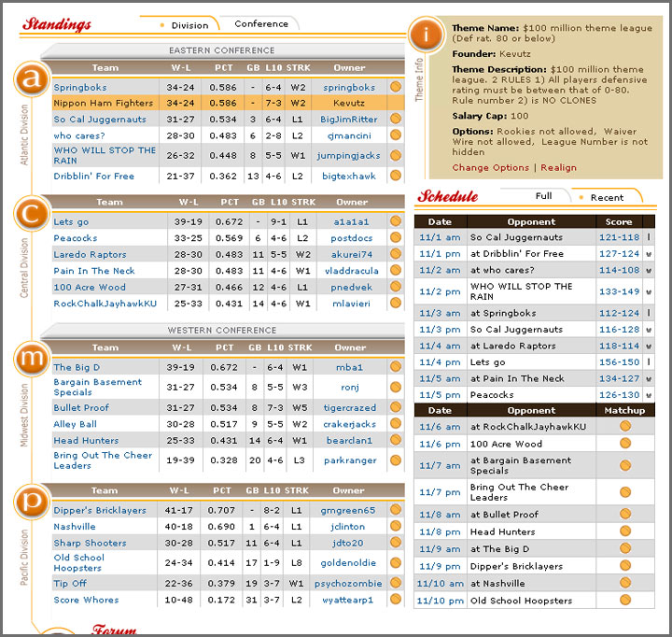Click the orange icon in the Score Whores row
The width and height of the screenshot is (672, 637).
tap(396, 600)
